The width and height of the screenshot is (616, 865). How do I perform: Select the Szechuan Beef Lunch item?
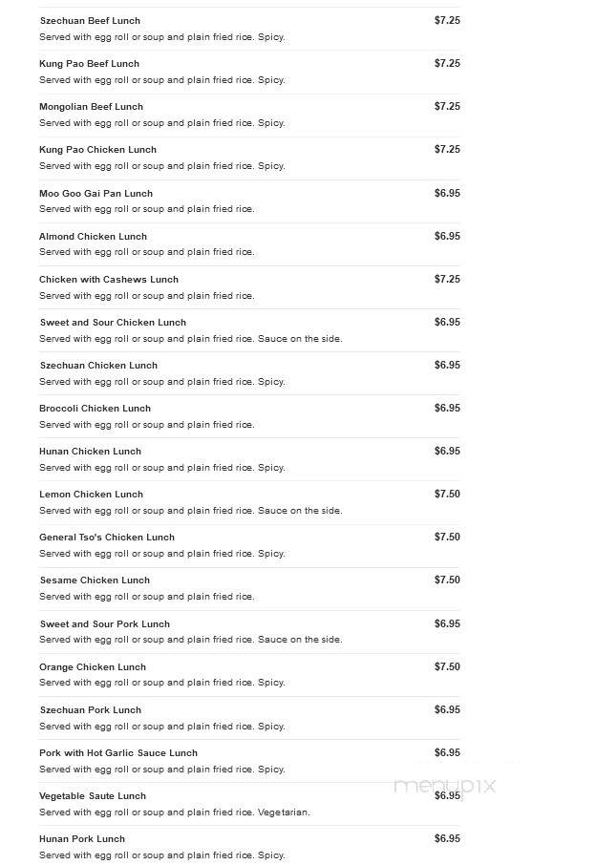(x=90, y=21)
